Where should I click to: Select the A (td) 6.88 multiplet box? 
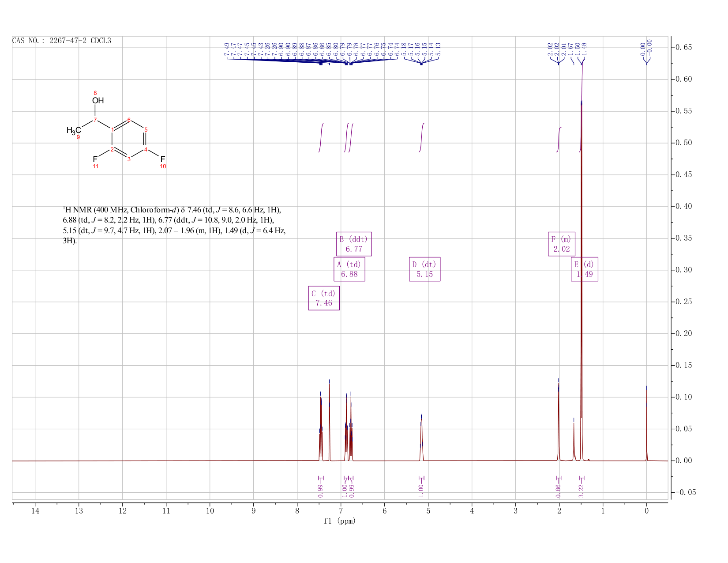pos(349,269)
